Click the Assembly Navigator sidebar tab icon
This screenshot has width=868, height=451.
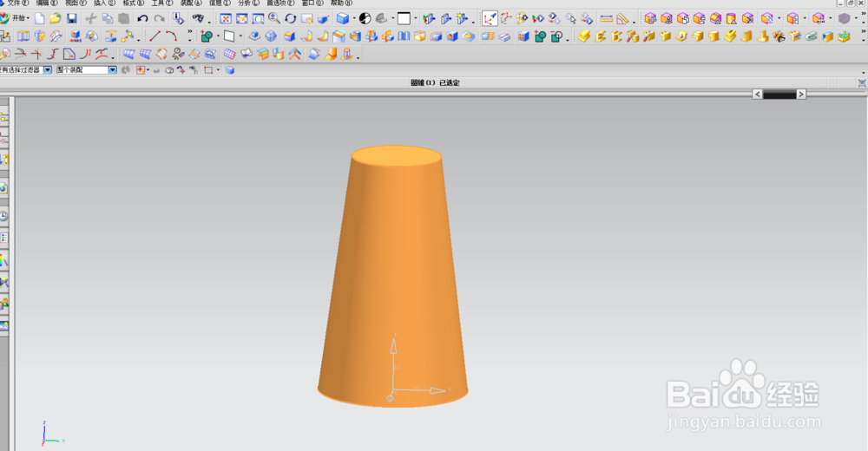tap(3, 118)
